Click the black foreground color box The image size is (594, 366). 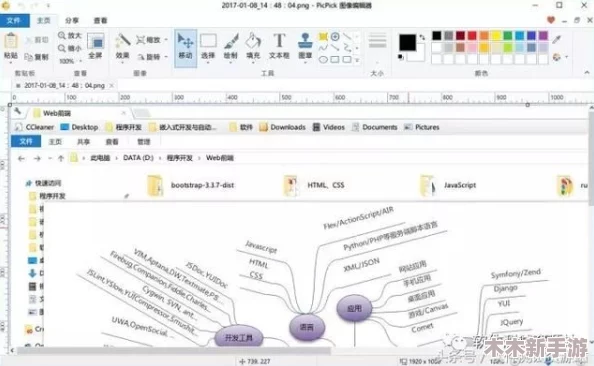tap(407, 42)
